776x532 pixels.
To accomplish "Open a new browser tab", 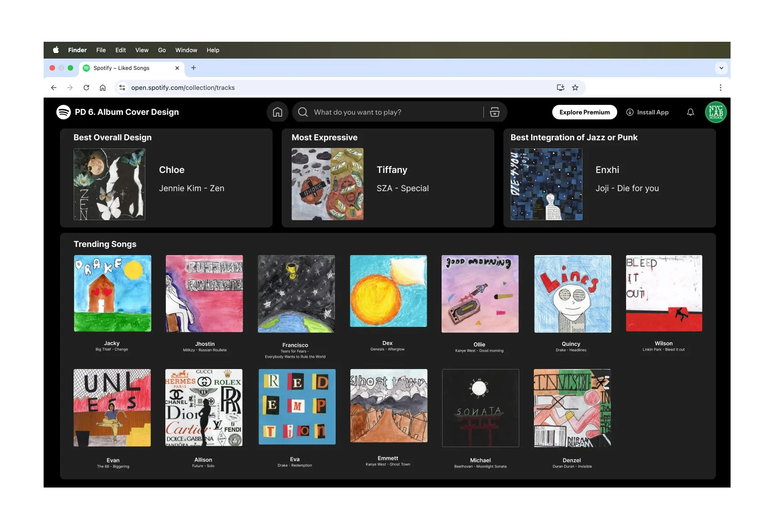I will (x=194, y=68).
